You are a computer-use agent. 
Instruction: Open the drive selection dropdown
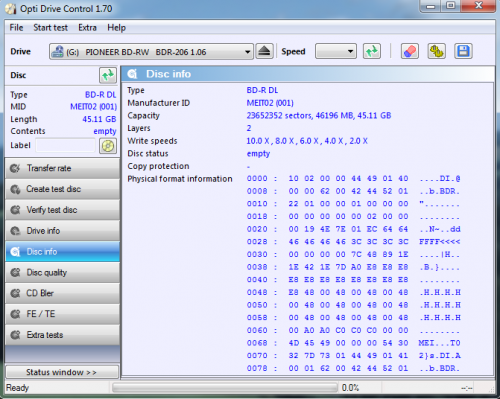tap(151, 52)
